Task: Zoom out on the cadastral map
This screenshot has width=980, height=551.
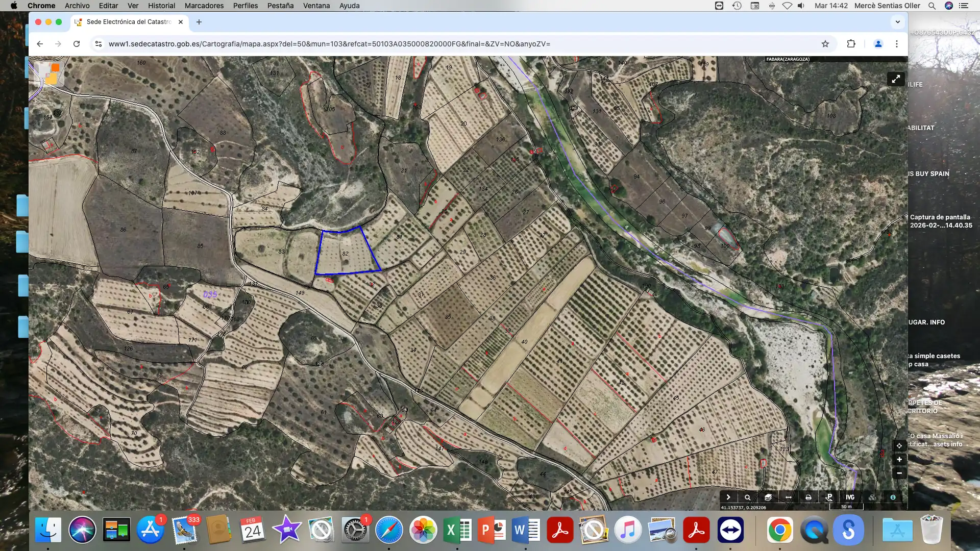Action: tap(899, 473)
